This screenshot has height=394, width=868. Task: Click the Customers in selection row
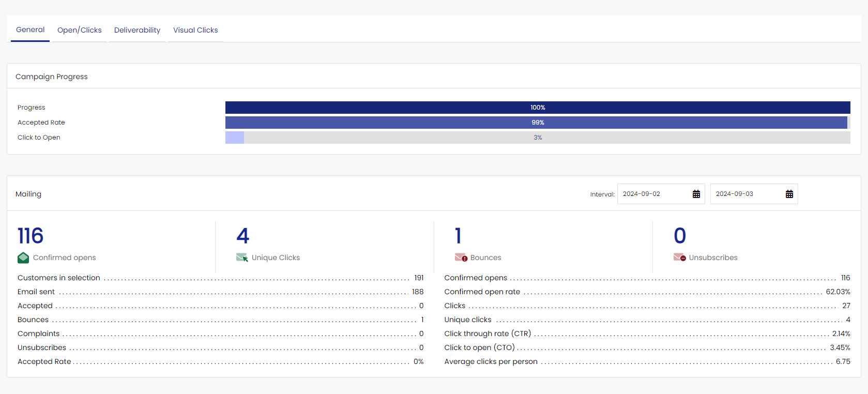pyautogui.click(x=220, y=278)
